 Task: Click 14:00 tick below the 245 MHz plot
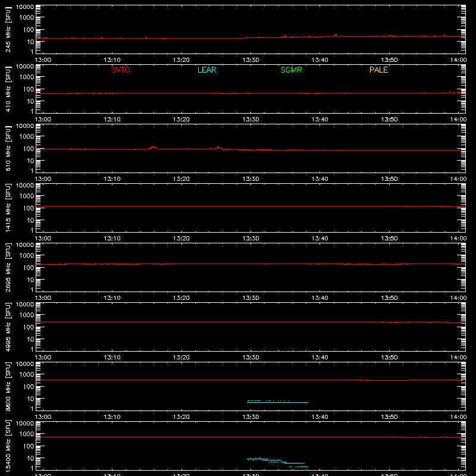point(458,60)
